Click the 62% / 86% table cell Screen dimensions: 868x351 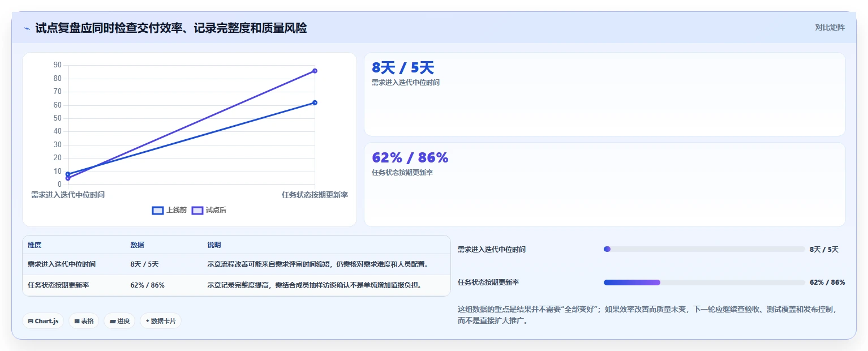click(147, 285)
